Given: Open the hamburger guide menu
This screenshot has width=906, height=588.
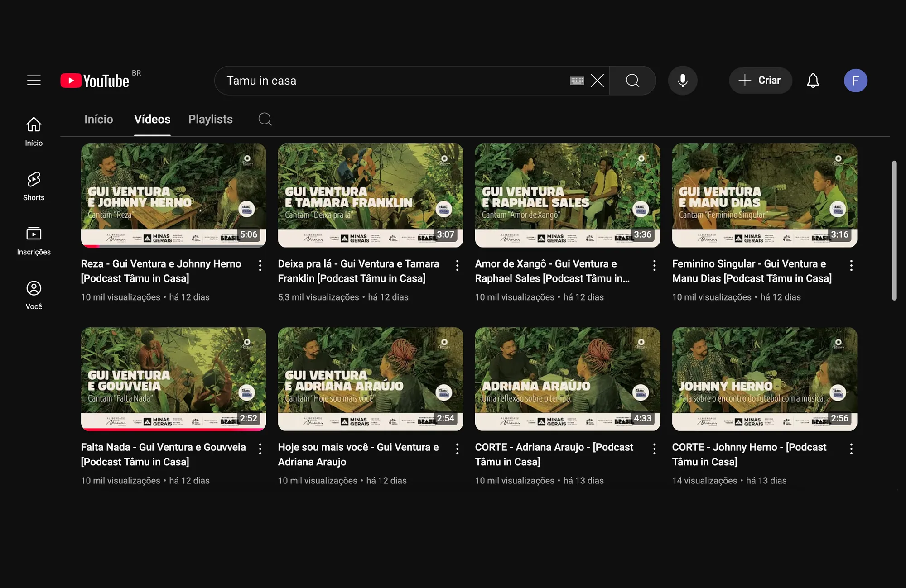Looking at the screenshot, I should click(x=34, y=81).
